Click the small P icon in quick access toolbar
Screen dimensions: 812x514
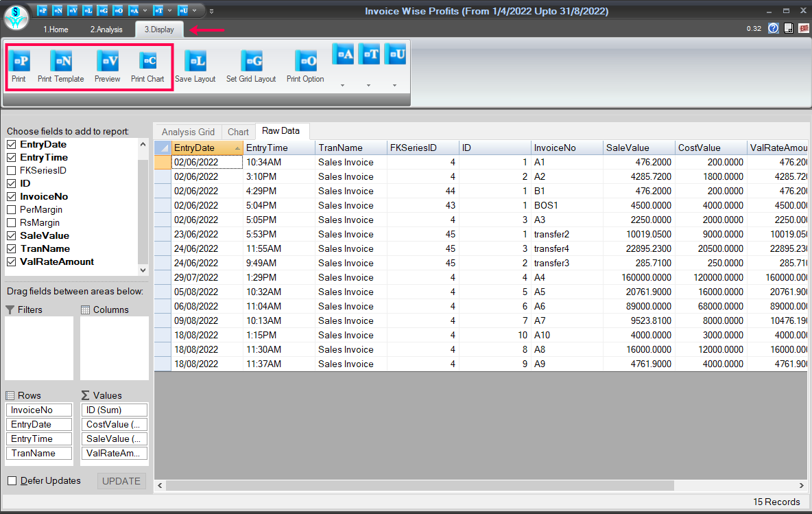click(x=43, y=10)
